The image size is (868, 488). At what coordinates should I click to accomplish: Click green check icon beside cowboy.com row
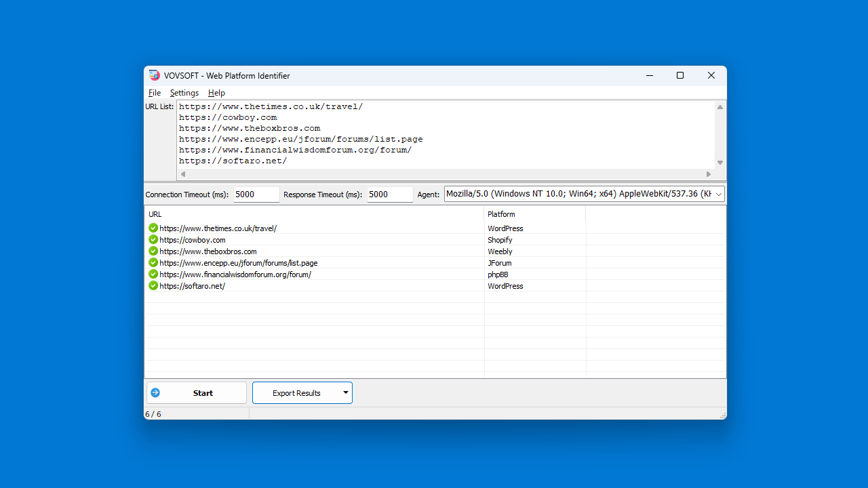[153, 240]
